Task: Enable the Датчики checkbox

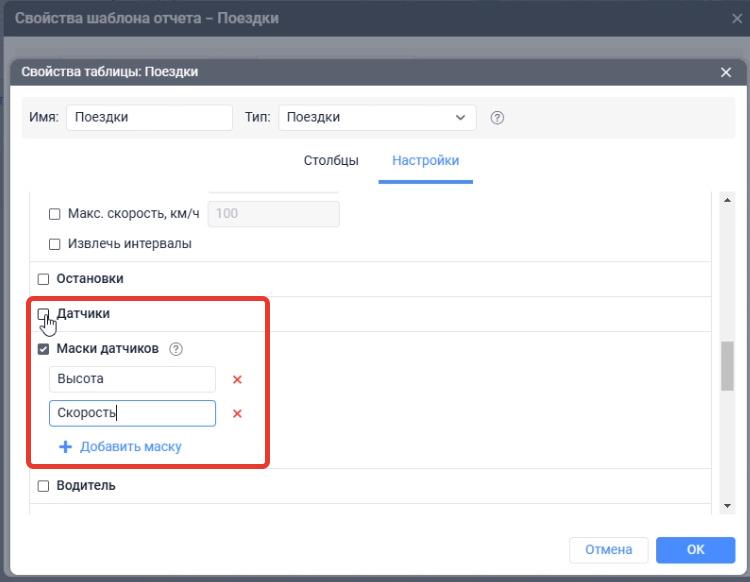Action: tap(43, 314)
